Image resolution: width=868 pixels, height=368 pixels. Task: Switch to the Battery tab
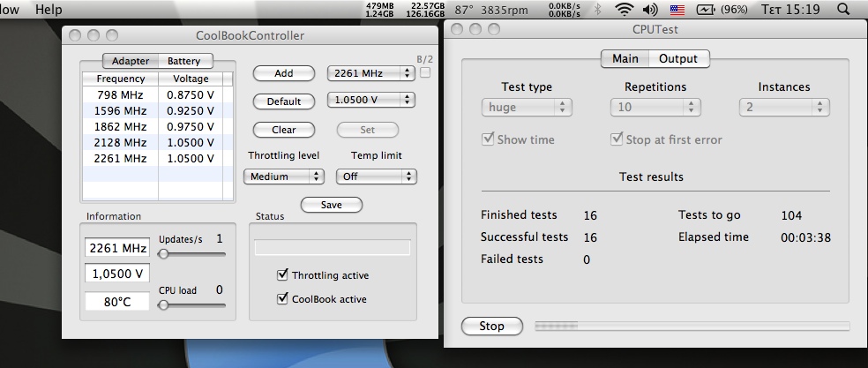click(x=184, y=61)
